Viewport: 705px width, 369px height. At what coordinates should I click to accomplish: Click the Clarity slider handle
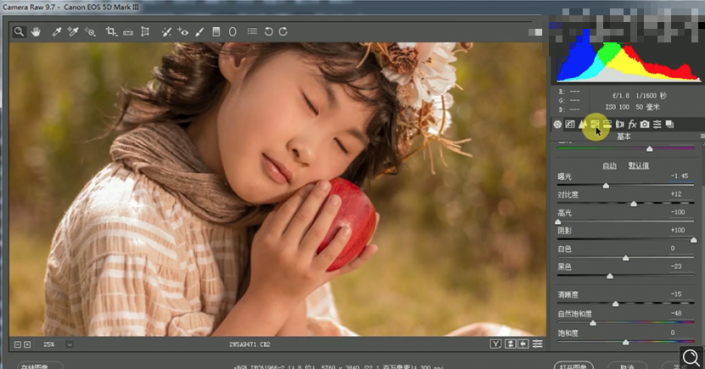point(616,304)
